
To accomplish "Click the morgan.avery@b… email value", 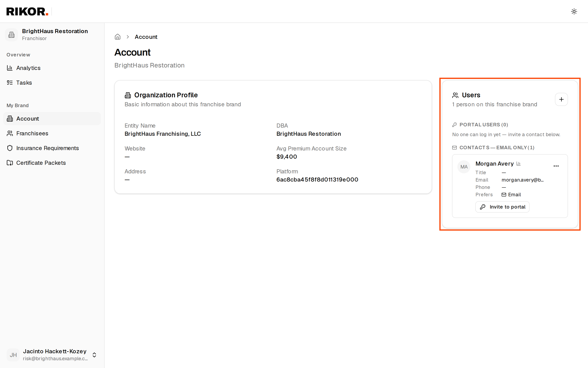I will [x=522, y=180].
